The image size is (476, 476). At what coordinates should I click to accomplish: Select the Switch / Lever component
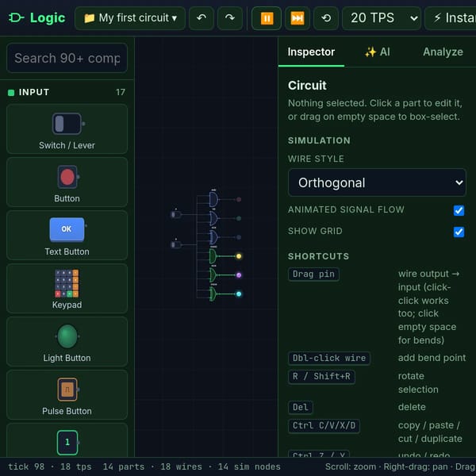(x=67, y=129)
